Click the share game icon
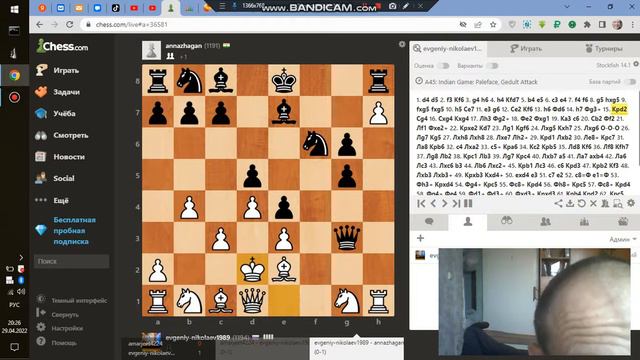The image size is (640, 360). tap(558, 203)
